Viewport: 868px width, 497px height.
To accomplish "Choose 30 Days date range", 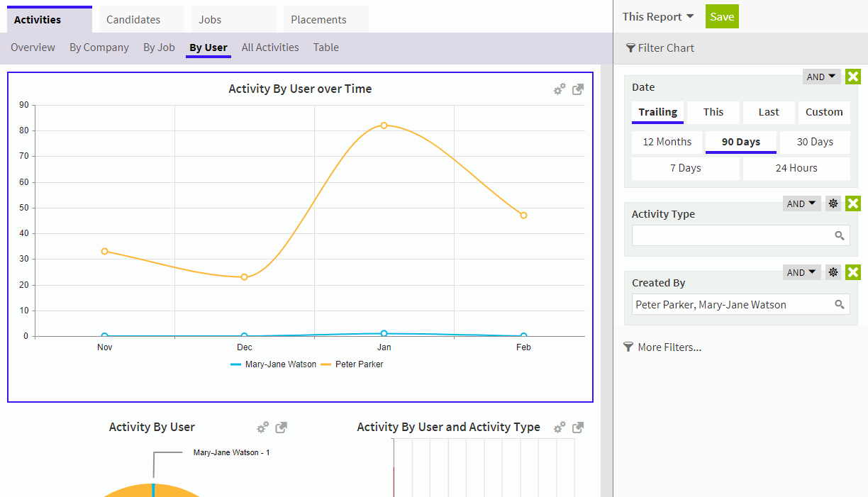I will pyautogui.click(x=815, y=142).
